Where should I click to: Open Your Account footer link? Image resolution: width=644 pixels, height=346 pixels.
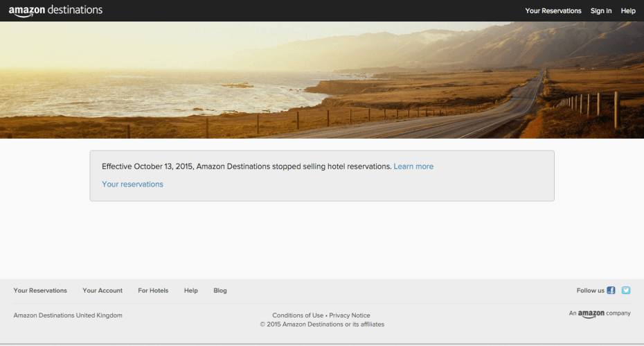click(x=102, y=291)
